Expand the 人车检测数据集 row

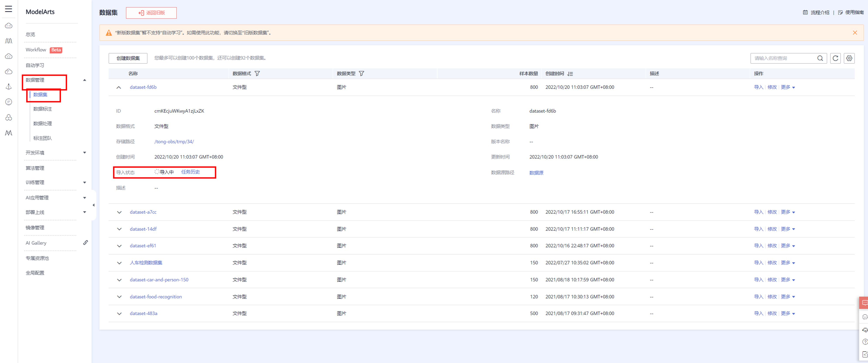click(x=119, y=263)
